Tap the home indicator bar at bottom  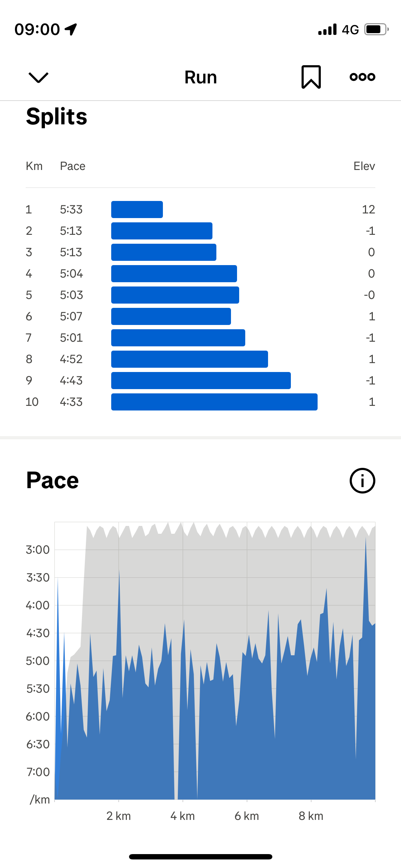[x=200, y=857]
